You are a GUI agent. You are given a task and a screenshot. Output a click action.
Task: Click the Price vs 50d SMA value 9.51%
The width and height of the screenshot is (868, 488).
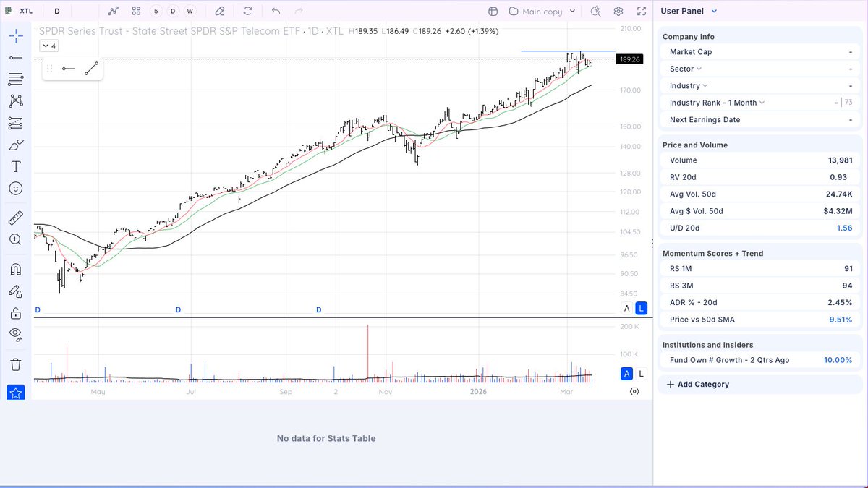(840, 320)
